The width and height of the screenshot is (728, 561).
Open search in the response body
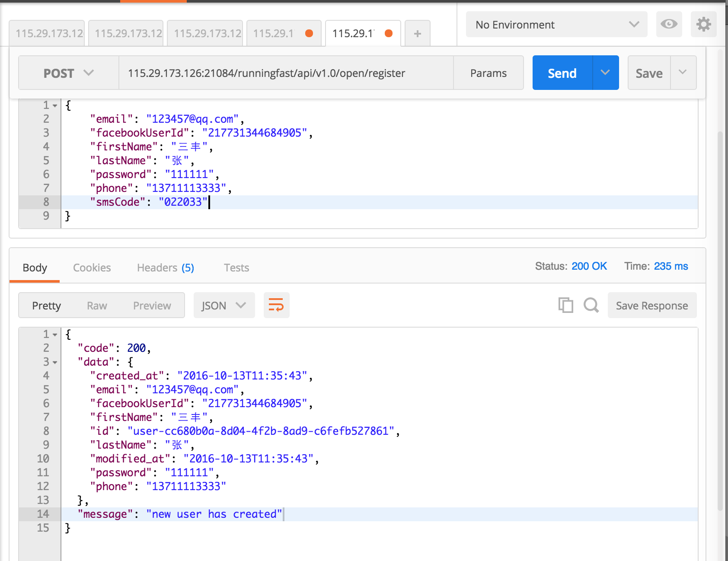point(591,305)
